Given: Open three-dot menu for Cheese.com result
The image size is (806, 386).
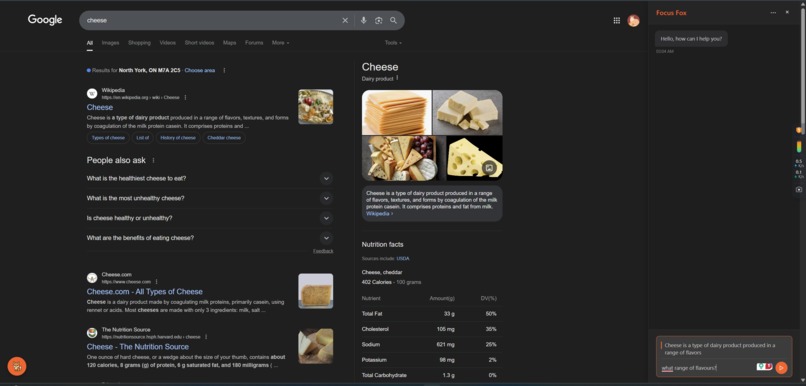Looking at the screenshot, I should [157, 282].
